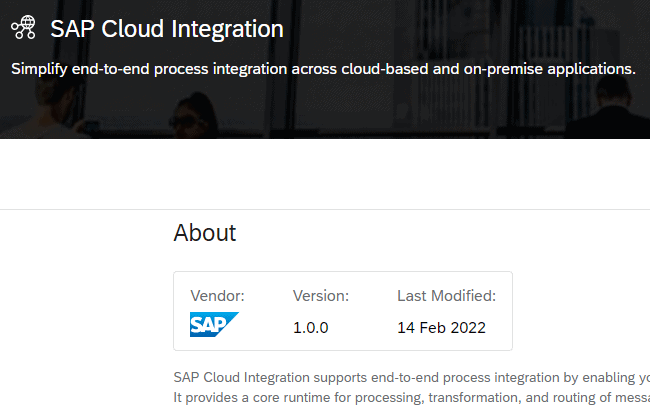Click the 'Last Modified:' label
The image size is (650, 412).
pyautogui.click(x=446, y=296)
